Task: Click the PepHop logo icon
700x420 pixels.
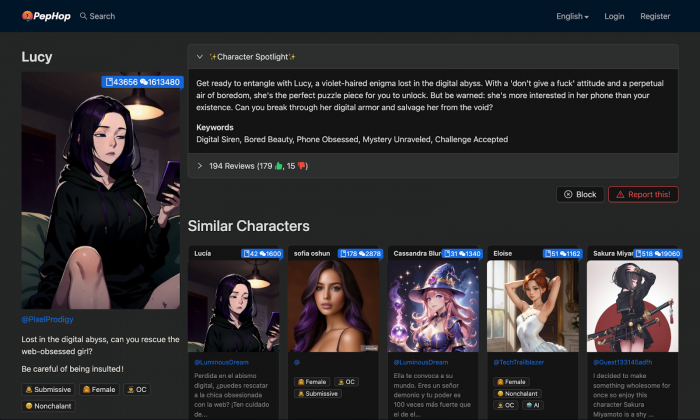Action: 29,16
